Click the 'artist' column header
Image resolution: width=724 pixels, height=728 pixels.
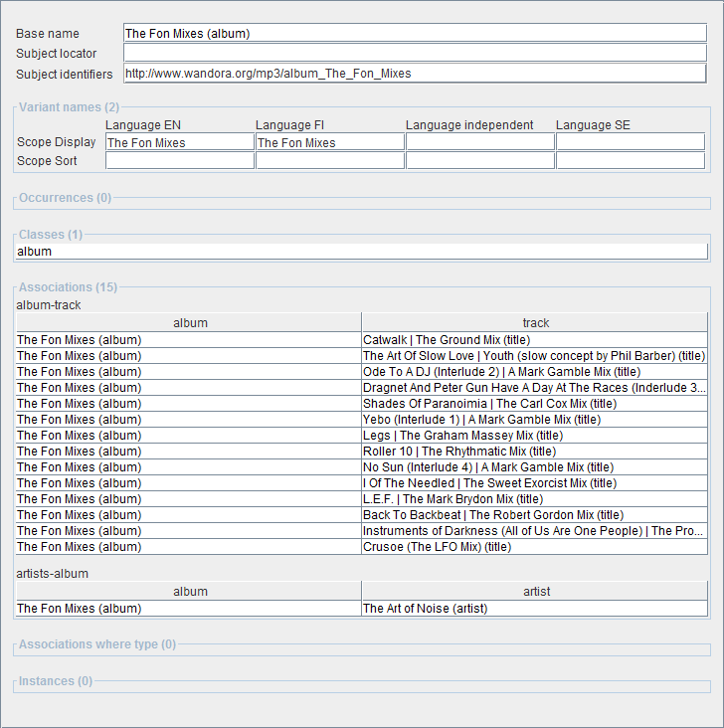534,591
